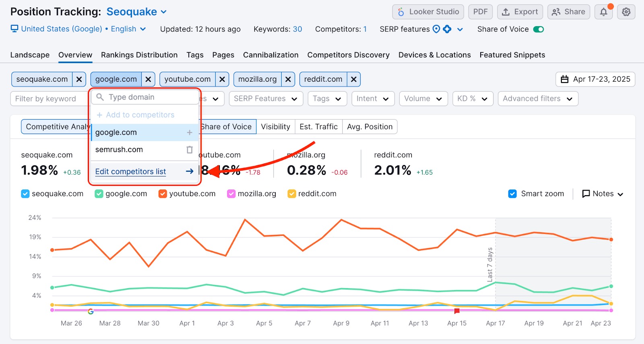Click the Type domain search field

[x=149, y=97]
